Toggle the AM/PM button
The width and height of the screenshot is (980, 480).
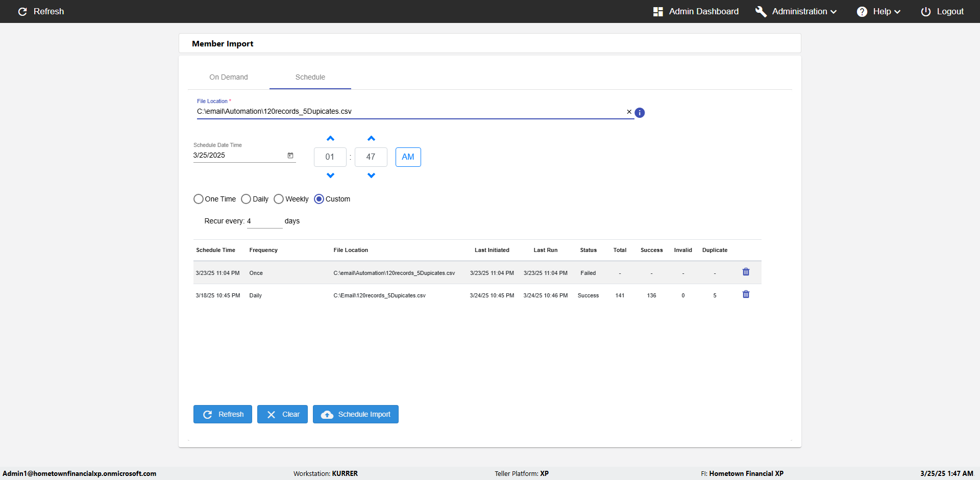408,157
